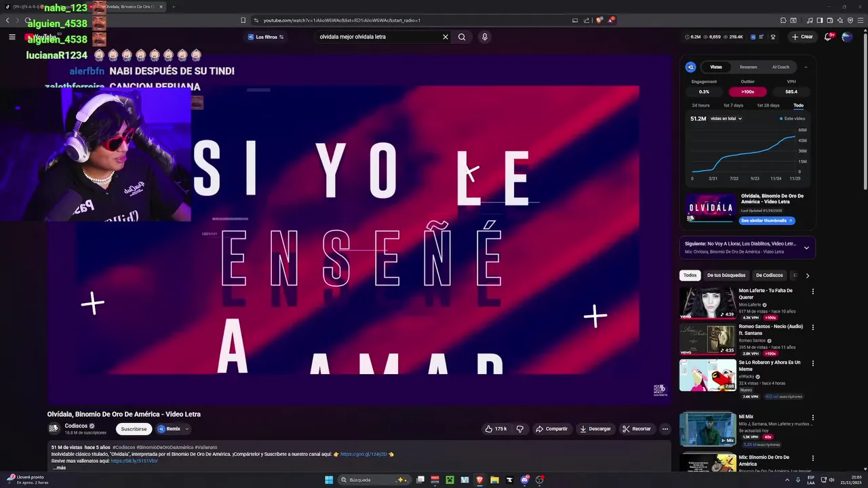The width and height of the screenshot is (868, 488).
Task: Select the '24 hours' time range
Action: [x=701, y=105]
